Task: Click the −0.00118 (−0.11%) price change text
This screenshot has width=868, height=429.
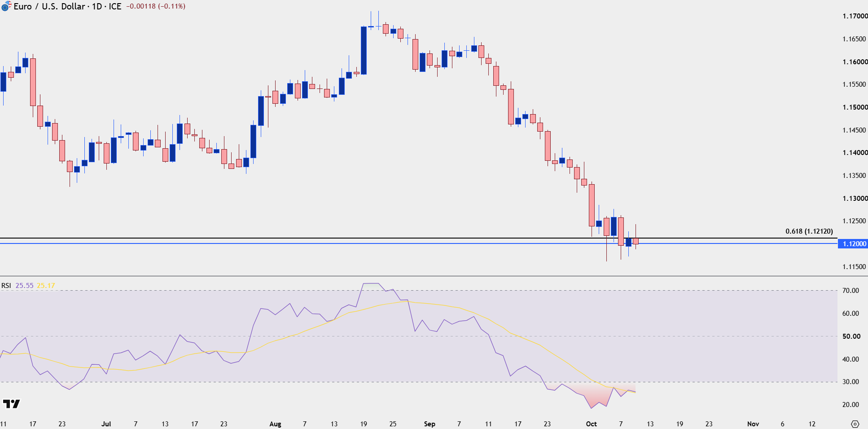Action: point(156,6)
